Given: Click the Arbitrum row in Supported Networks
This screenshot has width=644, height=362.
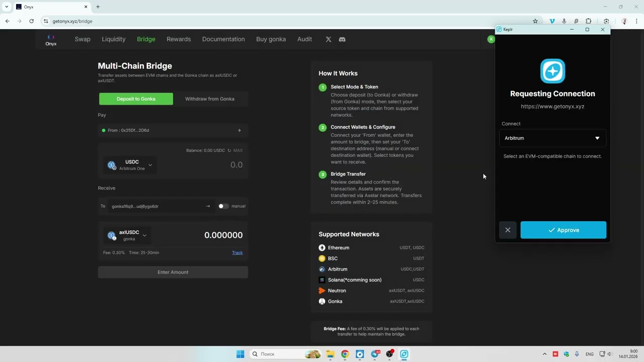Looking at the screenshot, I should [371, 269].
